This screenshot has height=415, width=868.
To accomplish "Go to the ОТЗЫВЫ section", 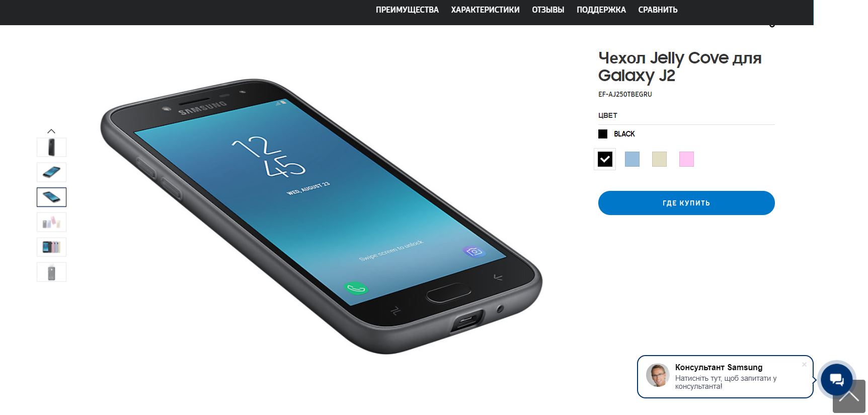I will pos(548,10).
